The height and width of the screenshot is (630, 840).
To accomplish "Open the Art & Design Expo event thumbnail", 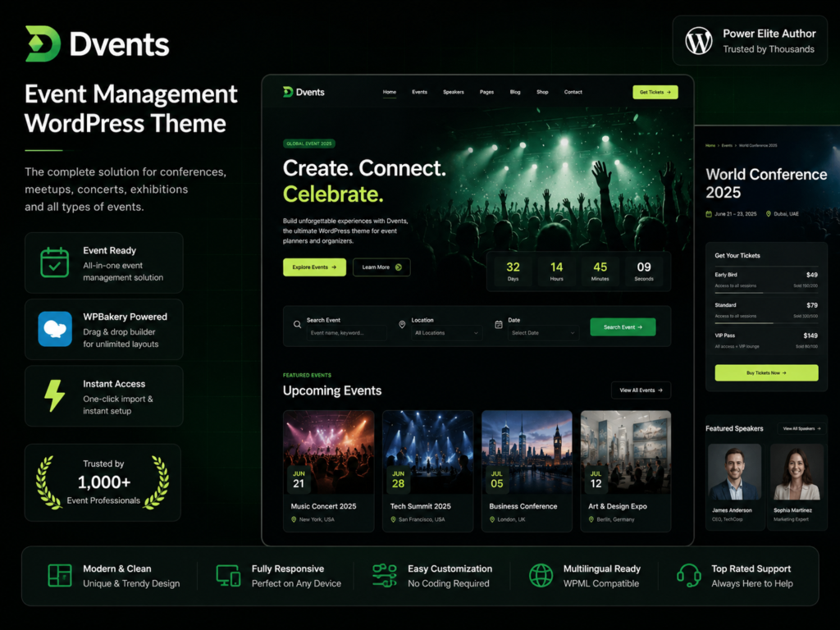I will [x=626, y=452].
